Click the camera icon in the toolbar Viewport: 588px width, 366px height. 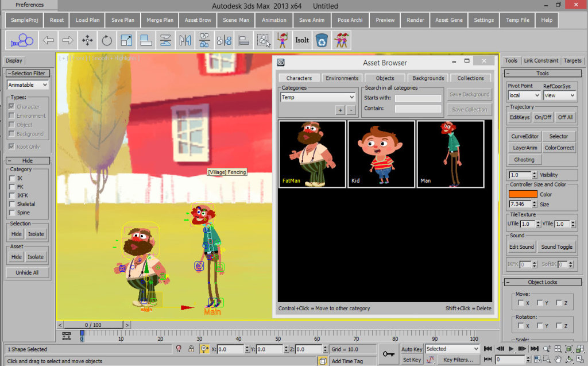(x=22, y=40)
